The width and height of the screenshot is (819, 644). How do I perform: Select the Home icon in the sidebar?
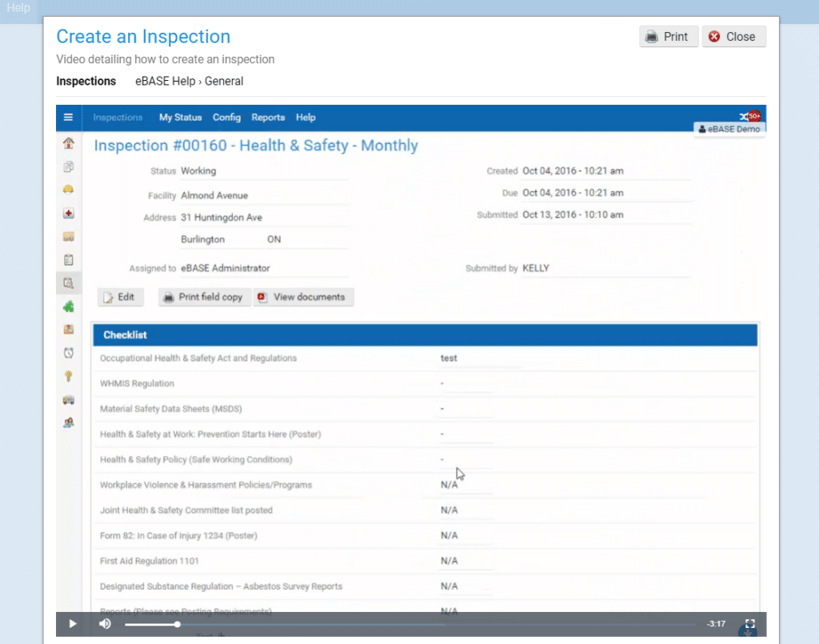click(68, 142)
